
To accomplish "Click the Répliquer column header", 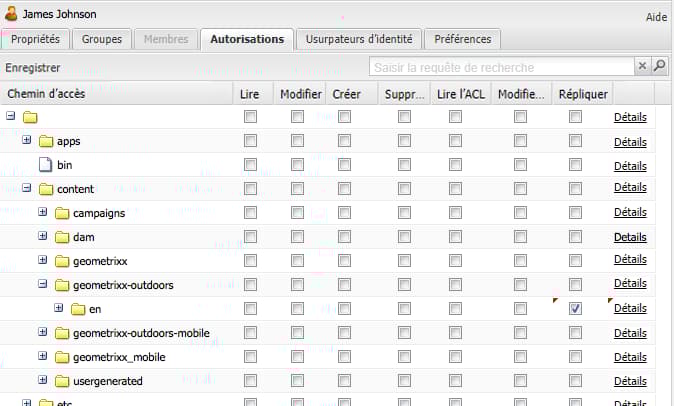I will [x=583, y=94].
